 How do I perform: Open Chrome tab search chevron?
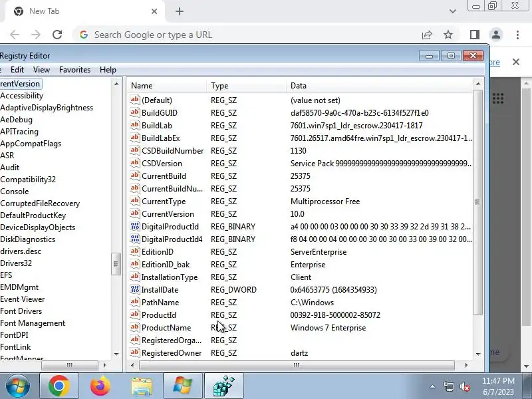click(x=452, y=11)
